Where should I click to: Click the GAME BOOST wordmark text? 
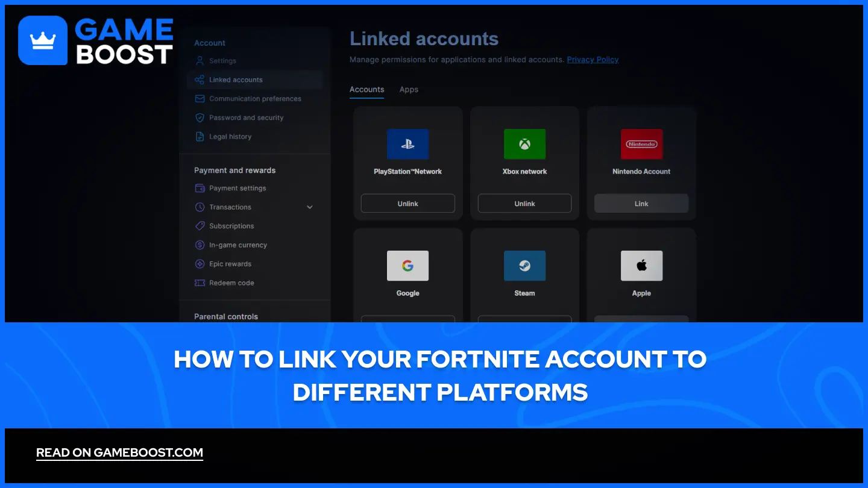tap(125, 41)
